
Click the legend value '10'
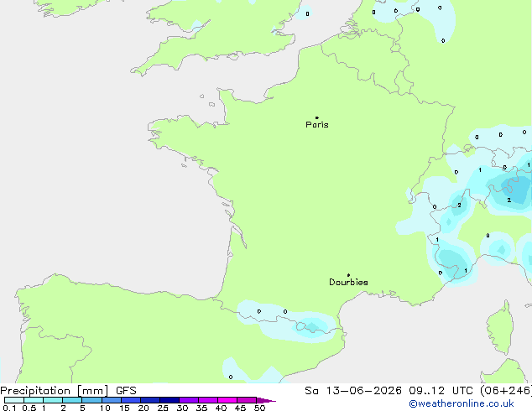[x=105, y=408]
